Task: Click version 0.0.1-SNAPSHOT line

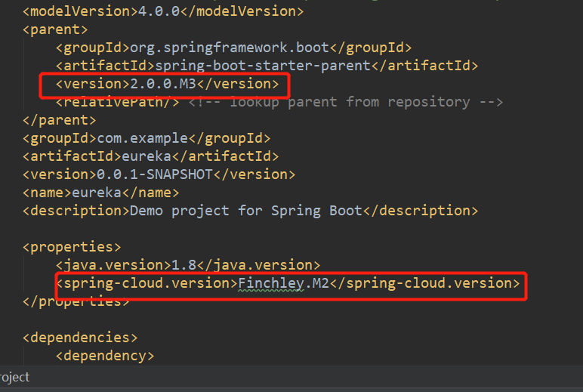Action: click(159, 174)
